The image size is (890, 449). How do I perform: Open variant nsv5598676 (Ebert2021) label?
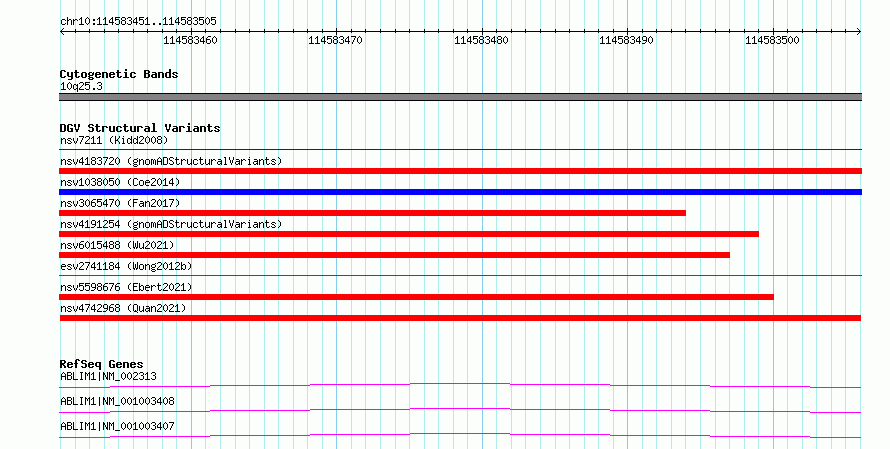pyautogui.click(x=126, y=287)
